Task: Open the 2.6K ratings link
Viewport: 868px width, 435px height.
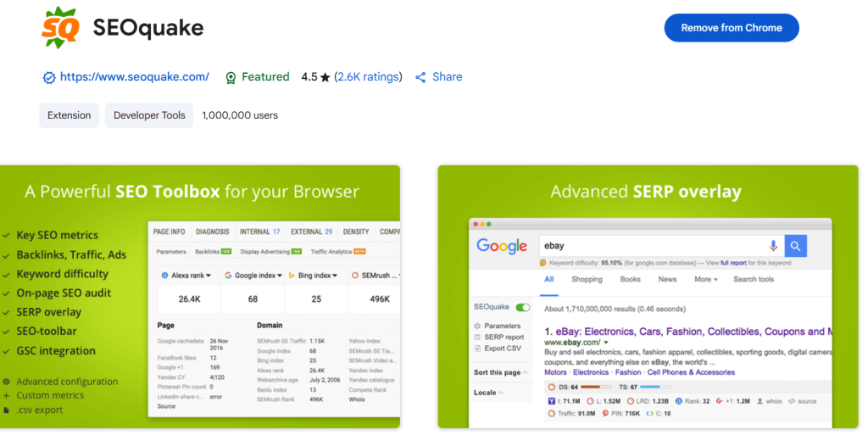Action: click(368, 77)
